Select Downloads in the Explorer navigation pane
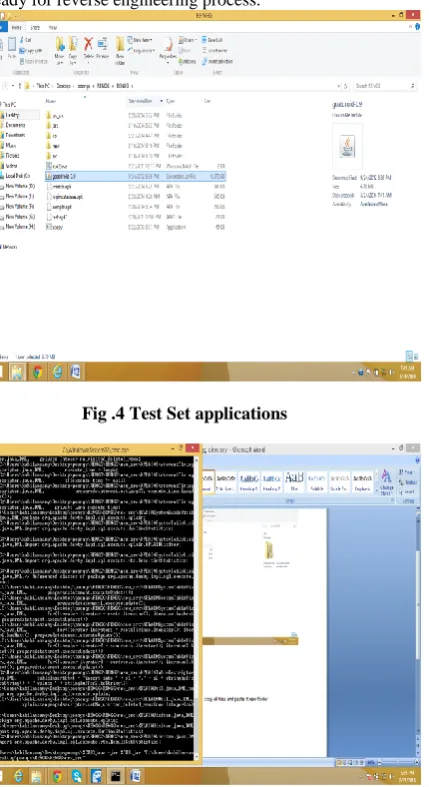This screenshot has height=787, width=429. coord(15,135)
